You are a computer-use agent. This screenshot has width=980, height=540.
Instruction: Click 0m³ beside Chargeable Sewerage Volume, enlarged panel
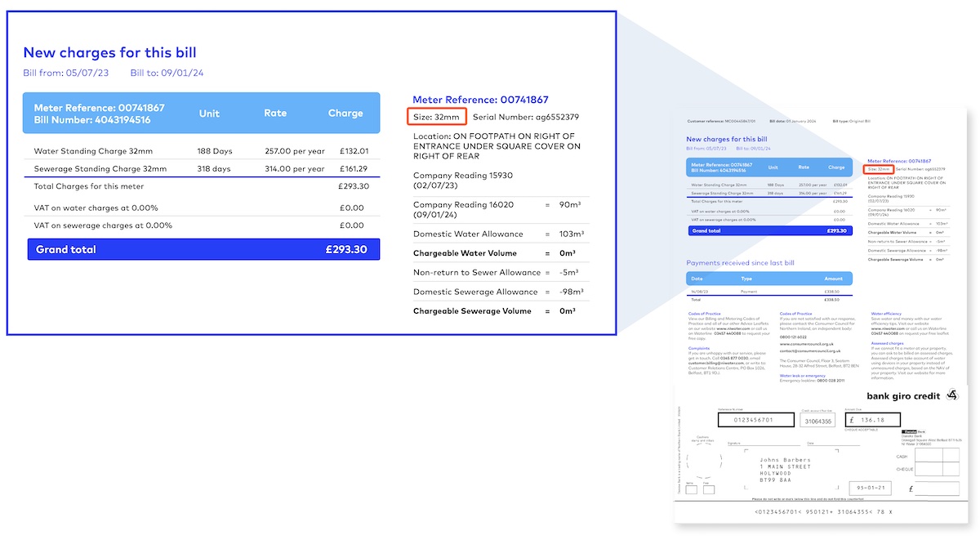pos(568,311)
